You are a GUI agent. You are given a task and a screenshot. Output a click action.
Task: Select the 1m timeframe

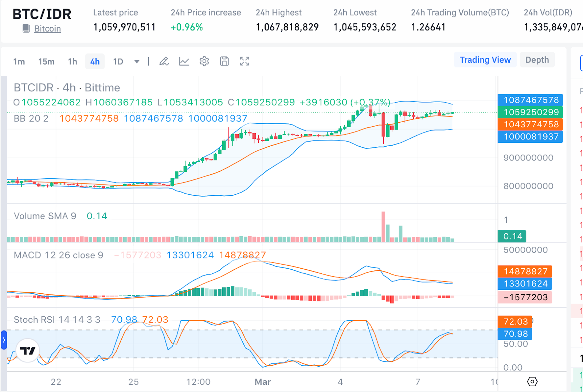(19, 62)
